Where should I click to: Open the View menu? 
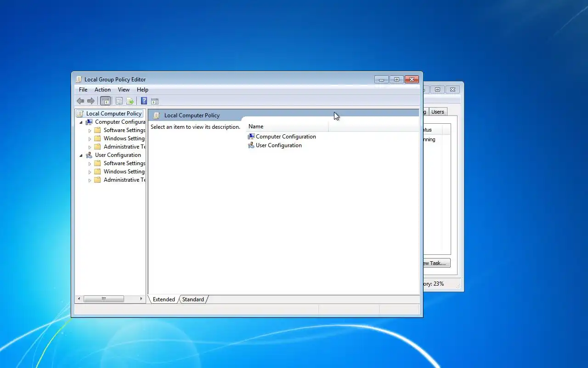click(124, 90)
